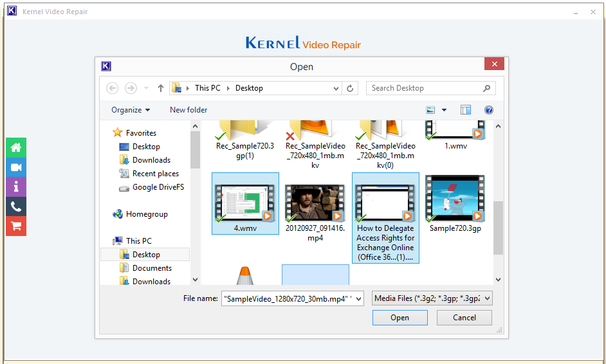606x364 pixels.
Task: Click the blue video camera sidebar icon
Action: (16, 167)
